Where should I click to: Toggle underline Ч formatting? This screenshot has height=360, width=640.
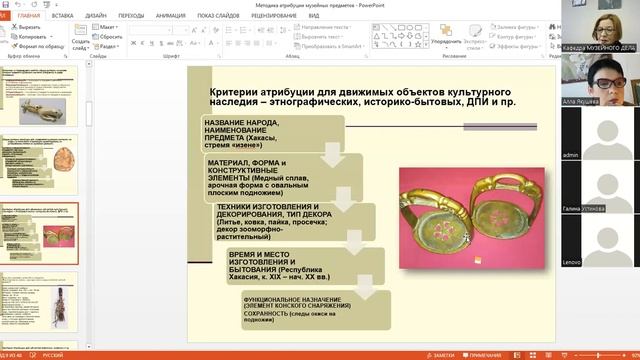151,43
